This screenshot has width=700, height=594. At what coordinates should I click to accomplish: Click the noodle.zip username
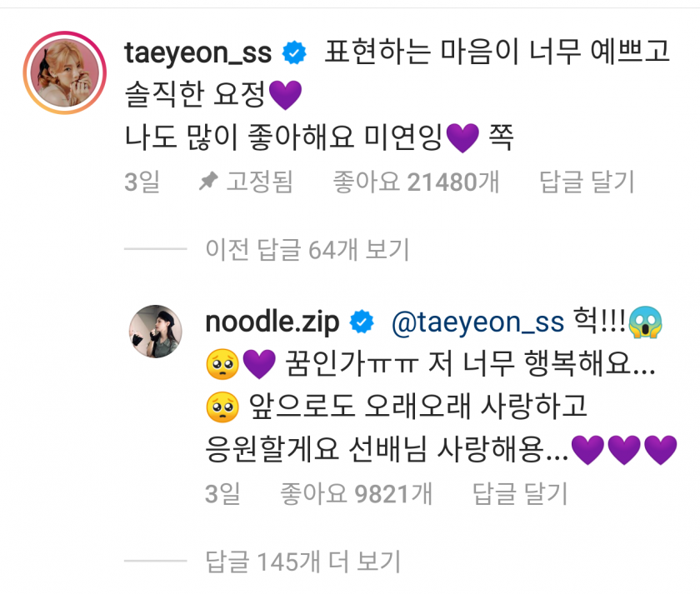click(x=272, y=322)
